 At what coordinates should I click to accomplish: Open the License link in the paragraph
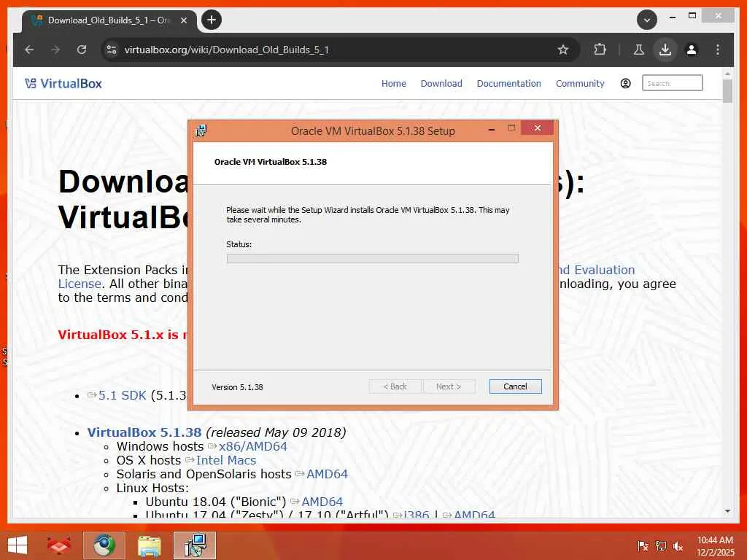coord(80,284)
